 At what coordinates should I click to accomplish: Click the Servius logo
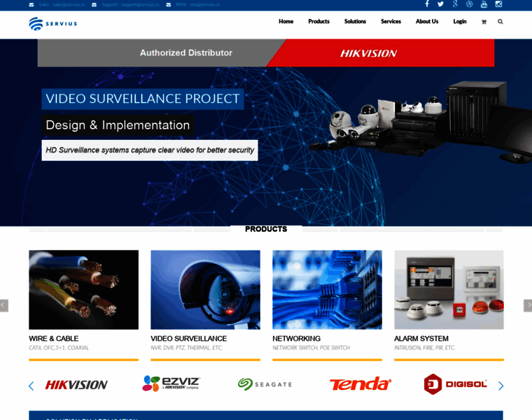[x=53, y=24]
